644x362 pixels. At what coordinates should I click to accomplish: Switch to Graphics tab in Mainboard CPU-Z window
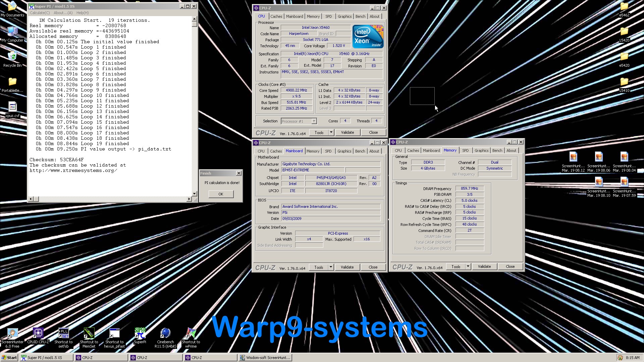click(344, 151)
